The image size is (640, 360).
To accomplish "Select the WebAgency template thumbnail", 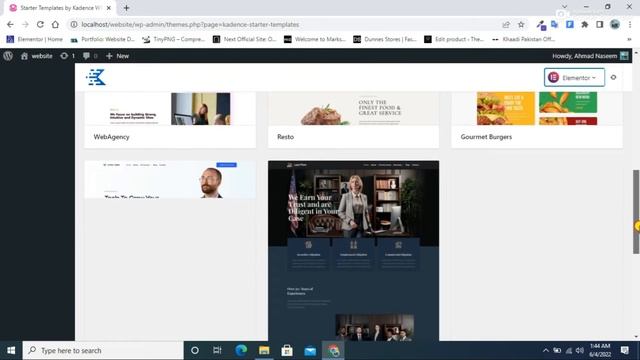I will coord(170,109).
